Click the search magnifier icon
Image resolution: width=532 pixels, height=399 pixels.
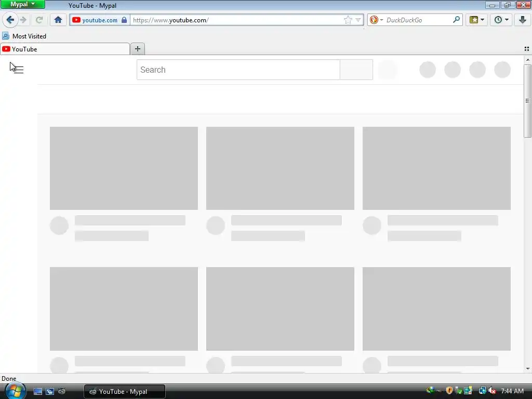click(x=457, y=20)
